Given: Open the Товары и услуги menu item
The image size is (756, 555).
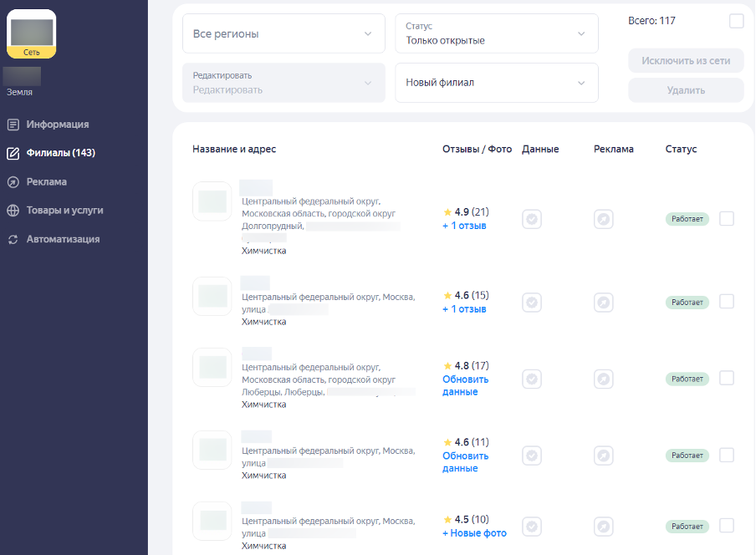Looking at the screenshot, I should 64,211.
